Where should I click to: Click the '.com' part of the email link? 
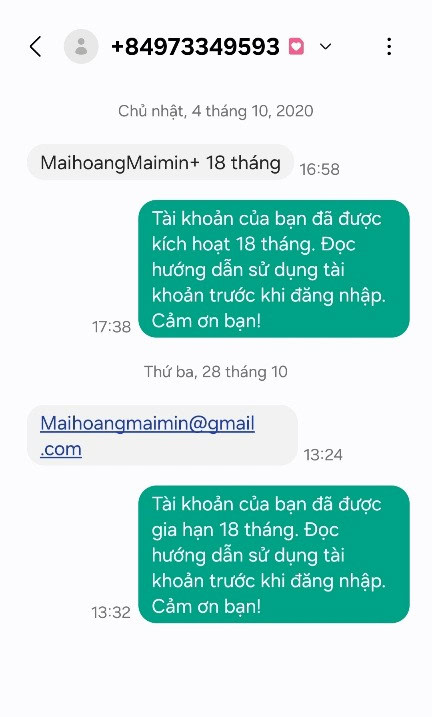coord(61,449)
